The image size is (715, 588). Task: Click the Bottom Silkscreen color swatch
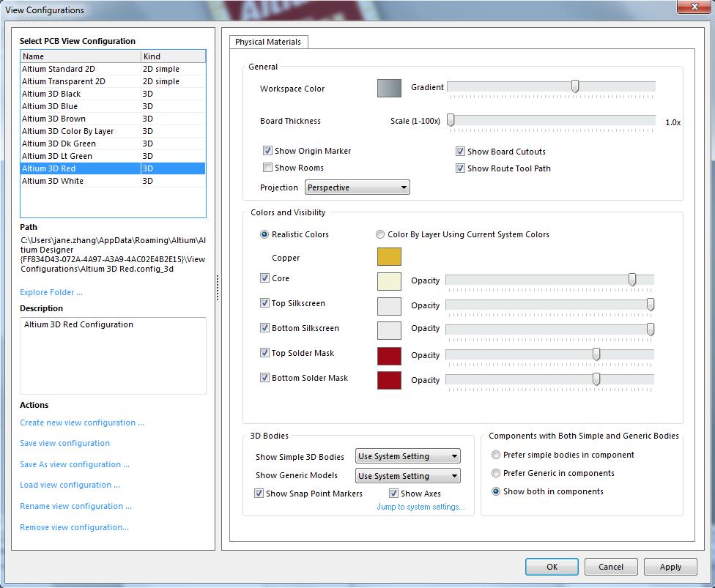point(389,330)
